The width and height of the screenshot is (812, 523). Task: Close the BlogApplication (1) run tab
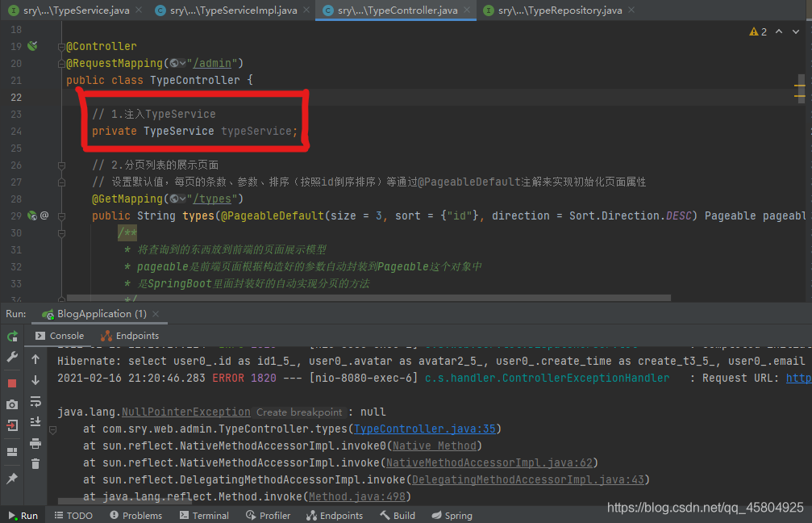(156, 314)
